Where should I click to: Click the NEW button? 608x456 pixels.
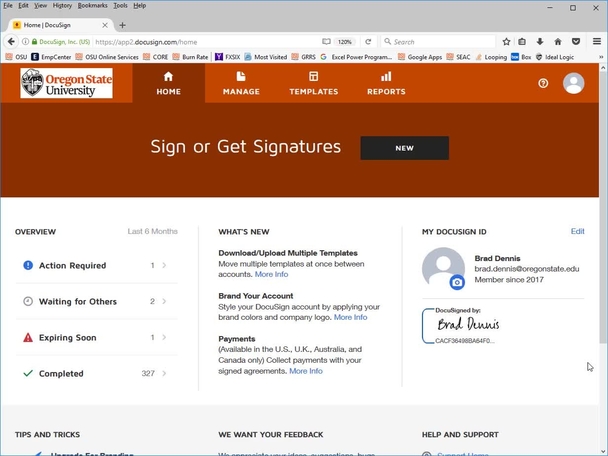(x=404, y=148)
